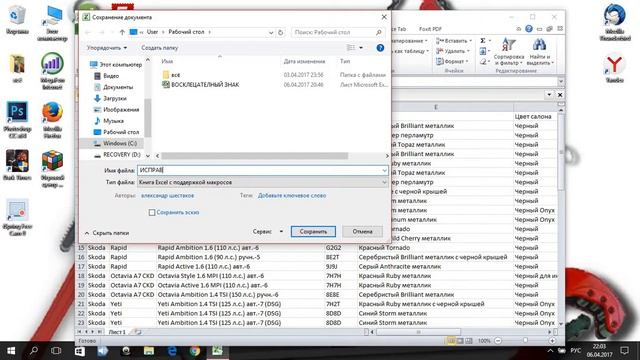640x360 pixels.
Task: Expand Excel formula bar arrow
Action: tap(561, 81)
